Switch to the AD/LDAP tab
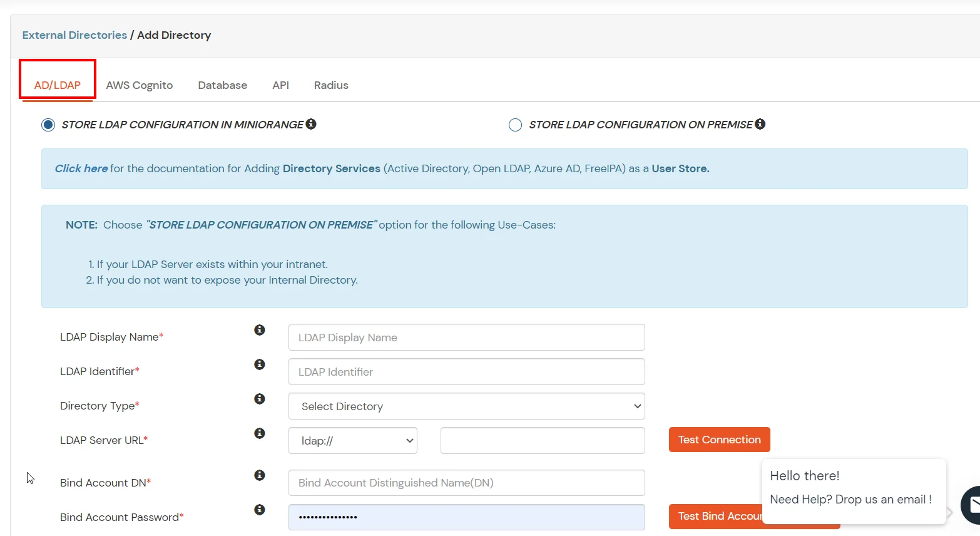The image size is (980, 536). (x=58, y=85)
